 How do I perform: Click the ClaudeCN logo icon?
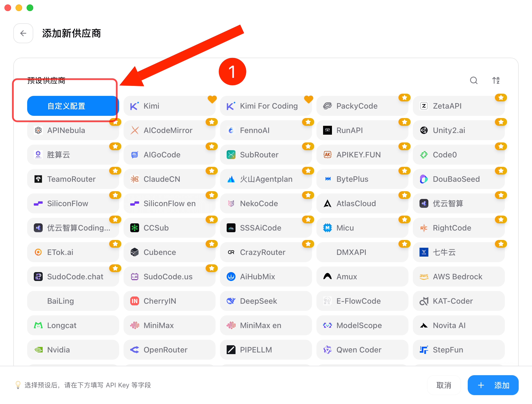135,179
